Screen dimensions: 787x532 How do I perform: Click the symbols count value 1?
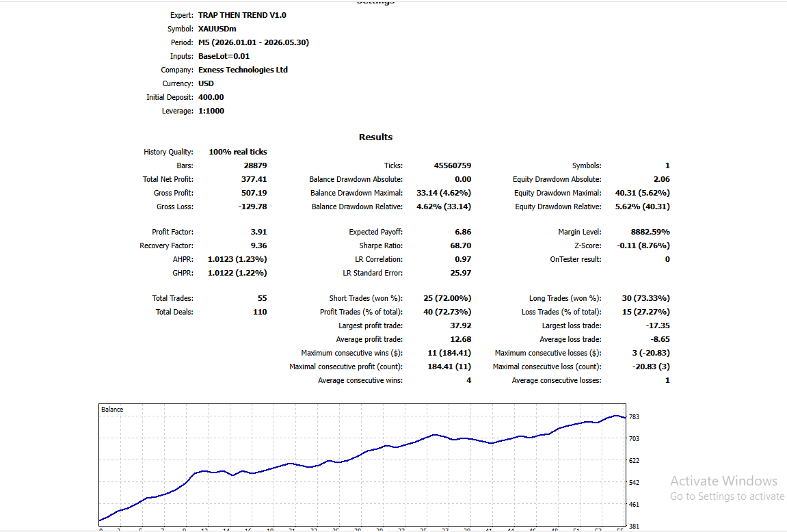(667, 165)
